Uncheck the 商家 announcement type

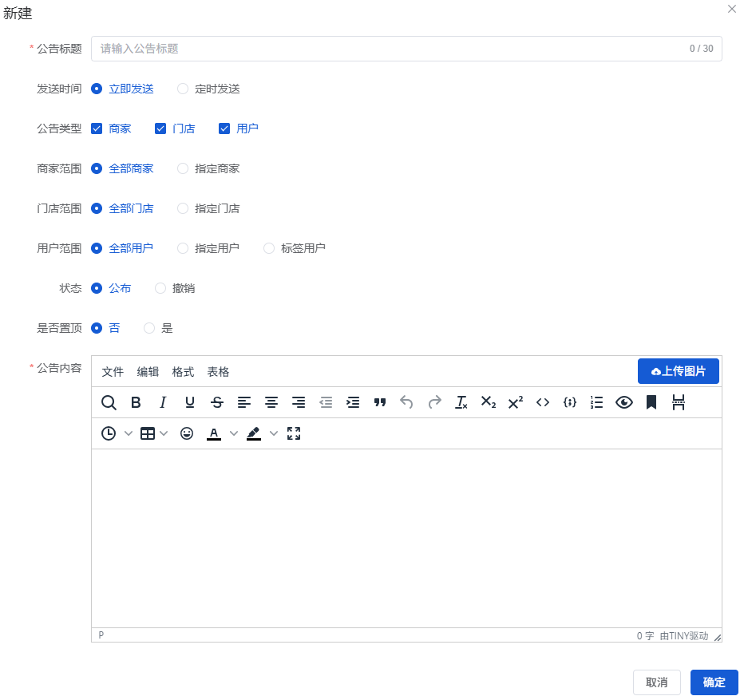111,129
